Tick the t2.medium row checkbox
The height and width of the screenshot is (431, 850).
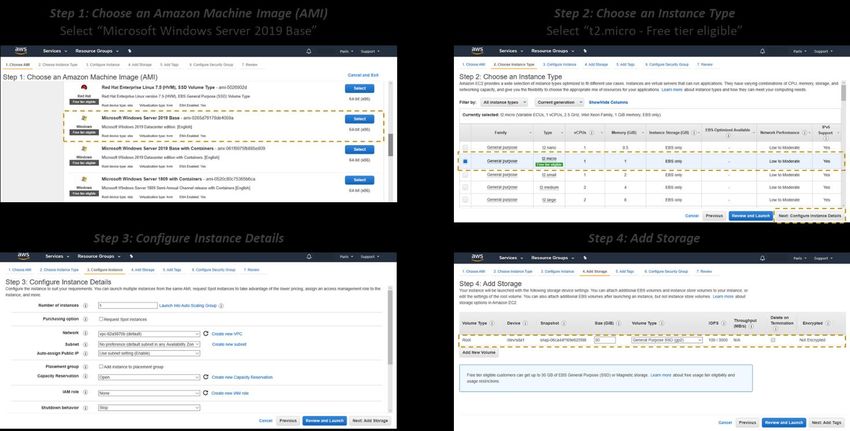[465, 187]
